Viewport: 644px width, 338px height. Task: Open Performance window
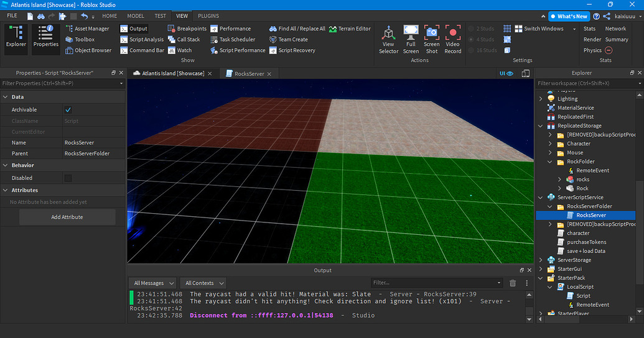pos(230,29)
